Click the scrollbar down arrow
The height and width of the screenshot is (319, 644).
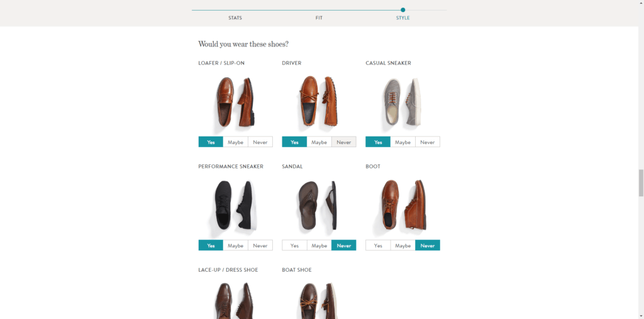tap(641, 316)
